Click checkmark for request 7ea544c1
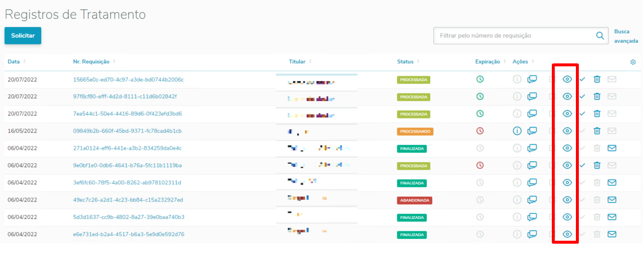644x256 pixels. (x=582, y=114)
